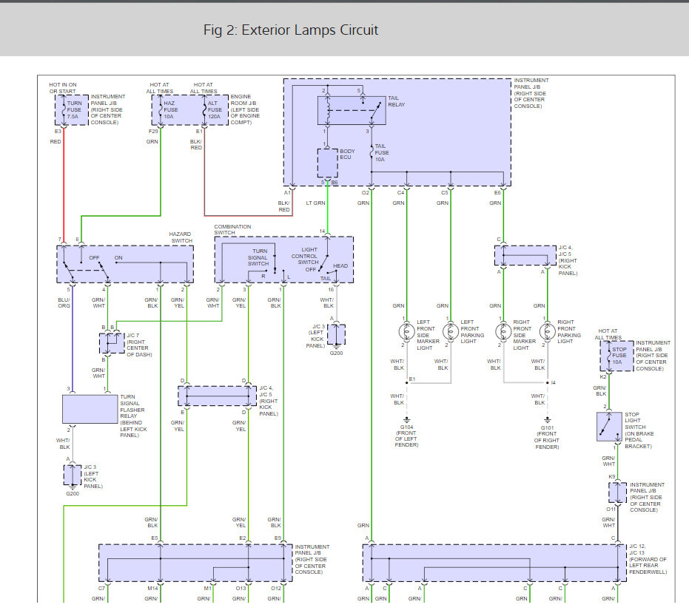This screenshot has width=689, height=616.
Task: Click the Right Front Parking Light lamp symbol
Action: 547,331
